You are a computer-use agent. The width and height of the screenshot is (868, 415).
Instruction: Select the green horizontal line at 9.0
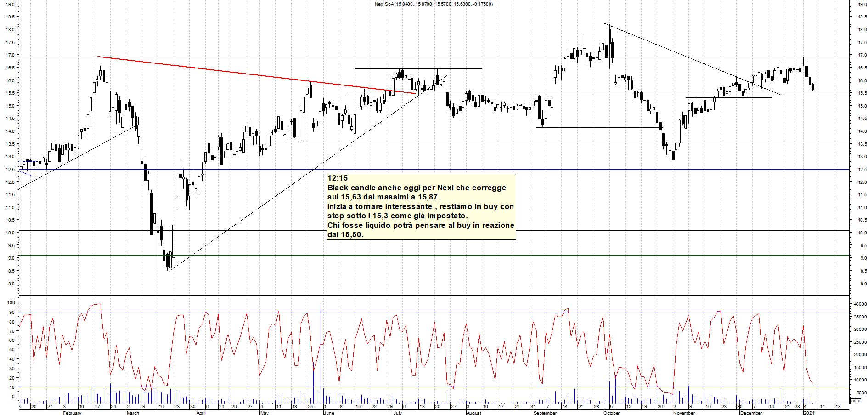434,256
